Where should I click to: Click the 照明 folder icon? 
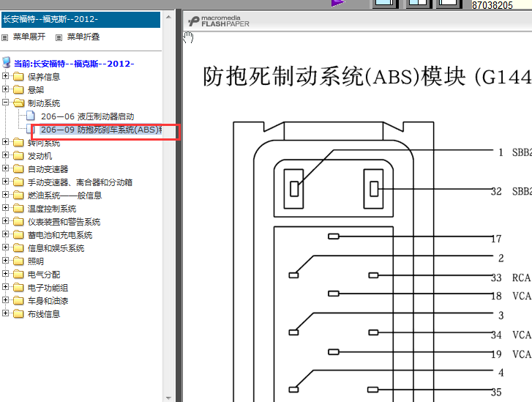18,261
